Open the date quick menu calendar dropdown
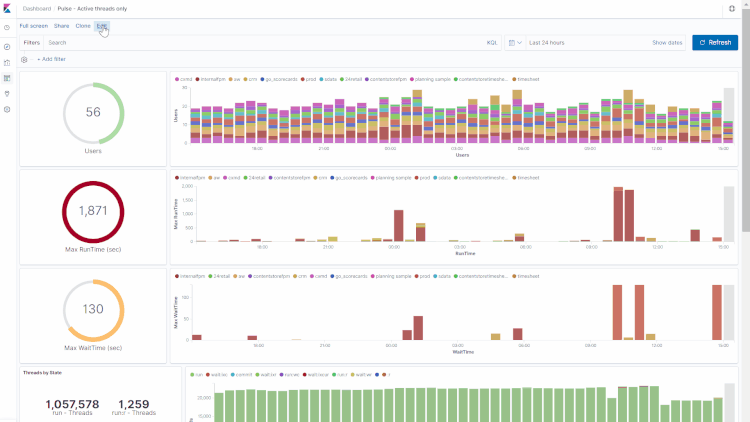This screenshot has width=750, height=422. click(513, 43)
